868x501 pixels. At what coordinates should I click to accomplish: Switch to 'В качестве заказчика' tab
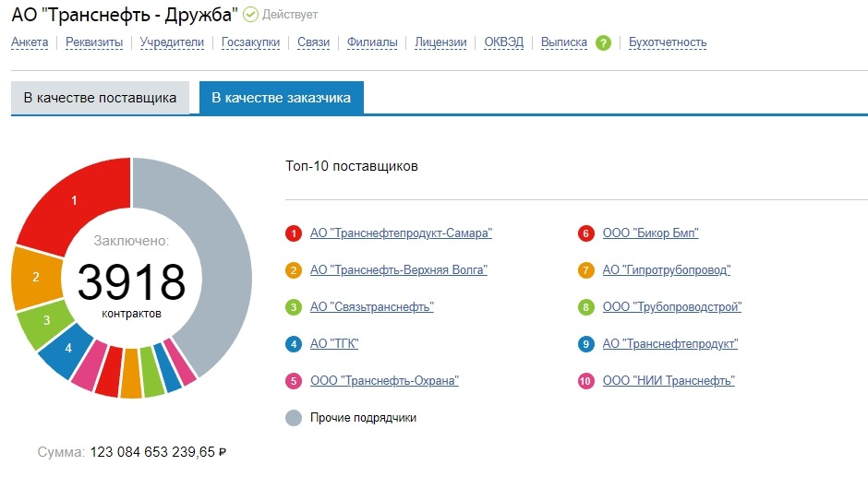click(x=282, y=98)
